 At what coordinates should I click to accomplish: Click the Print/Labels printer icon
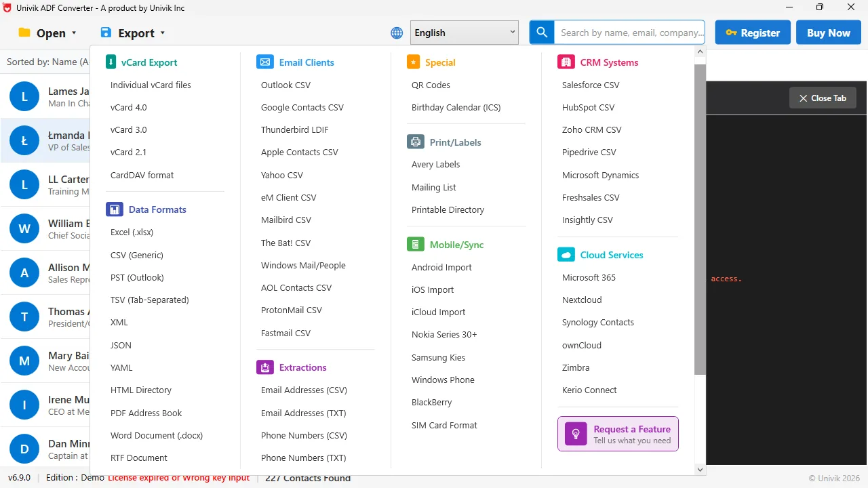click(416, 142)
